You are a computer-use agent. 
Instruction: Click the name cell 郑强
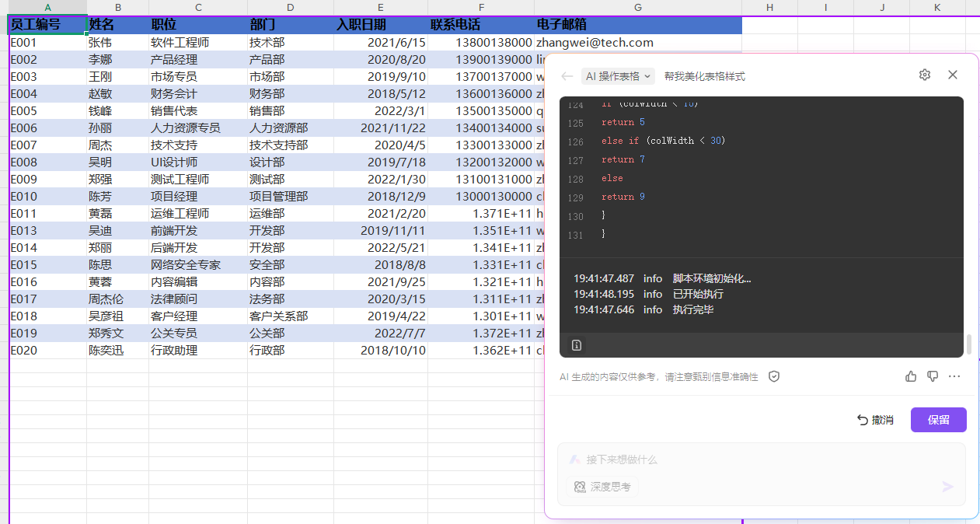(x=118, y=179)
